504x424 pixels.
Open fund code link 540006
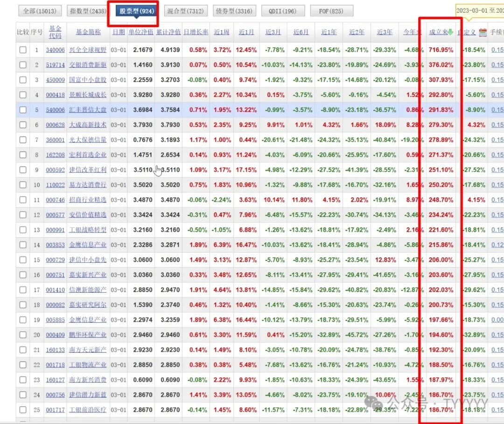tap(55, 110)
